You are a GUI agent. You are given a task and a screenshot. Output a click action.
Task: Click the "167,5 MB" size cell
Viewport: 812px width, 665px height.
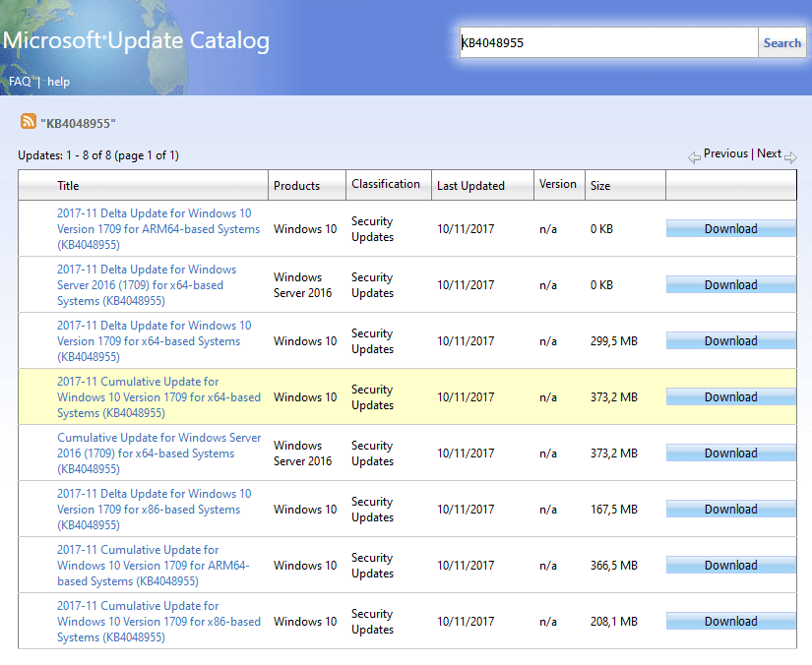613,510
